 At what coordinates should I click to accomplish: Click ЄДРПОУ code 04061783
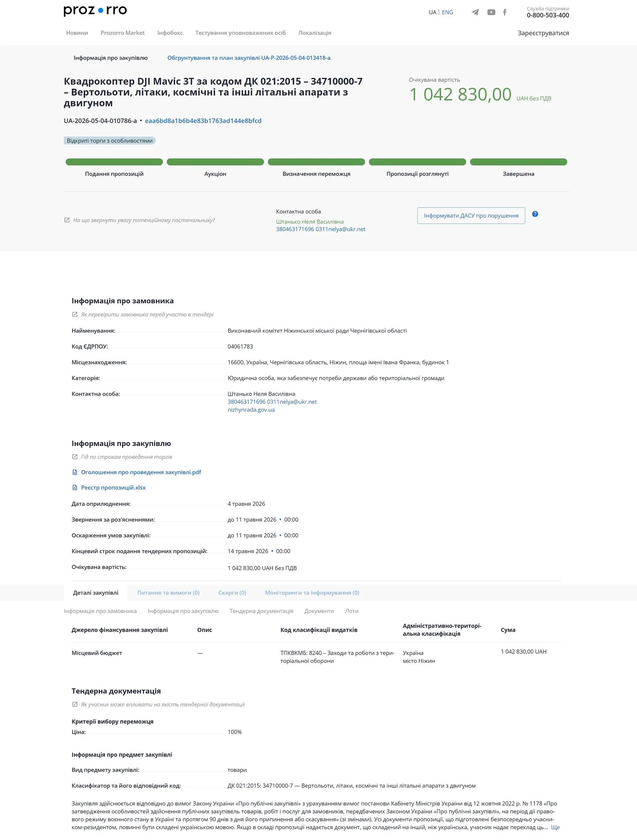click(x=240, y=346)
